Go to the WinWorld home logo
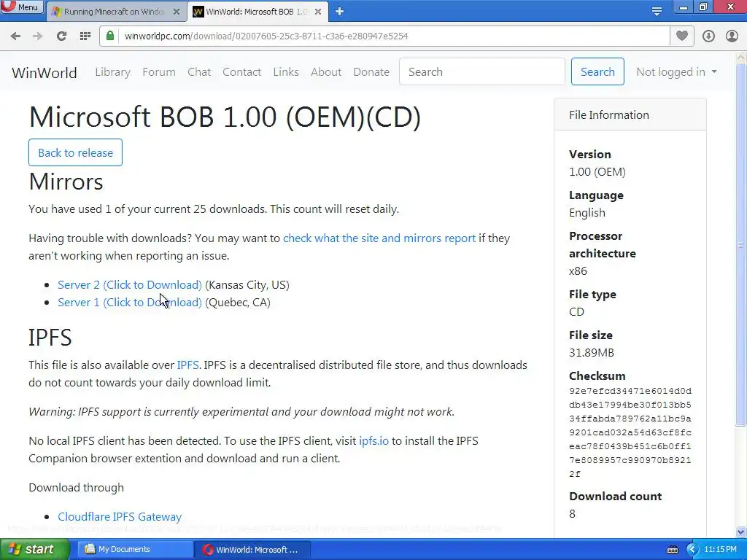 tap(44, 72)
